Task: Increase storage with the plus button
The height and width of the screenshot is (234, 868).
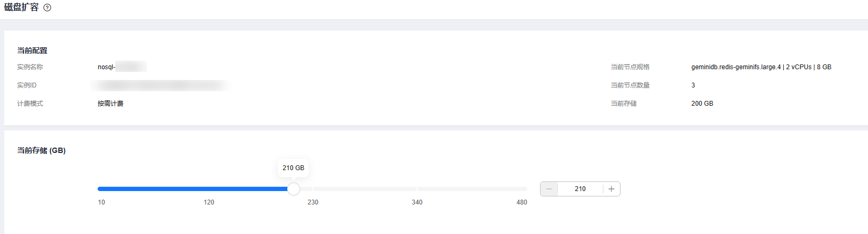Action: point(611,189)
